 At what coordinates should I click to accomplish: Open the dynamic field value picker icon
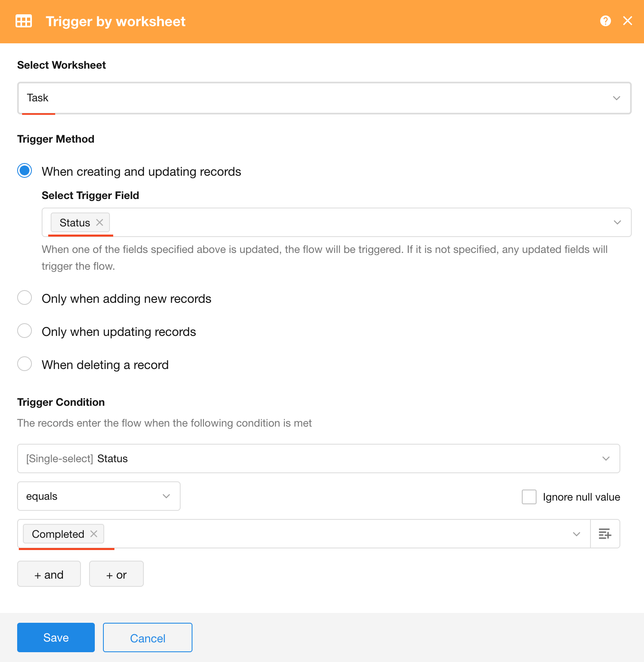click(x=605, y=534)
